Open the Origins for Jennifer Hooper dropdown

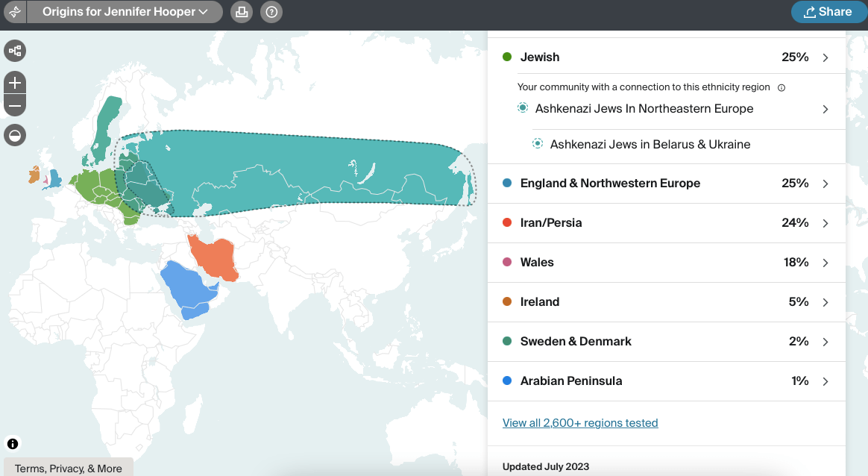pos(124,12)
